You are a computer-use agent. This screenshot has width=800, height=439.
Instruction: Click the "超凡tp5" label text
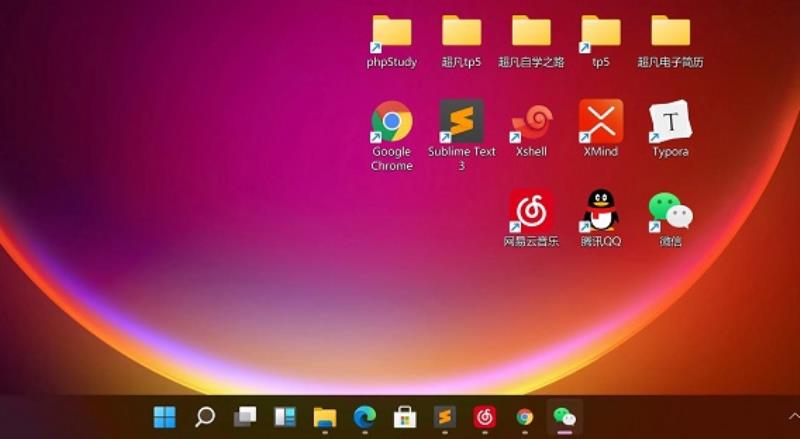tap(461, 62)
